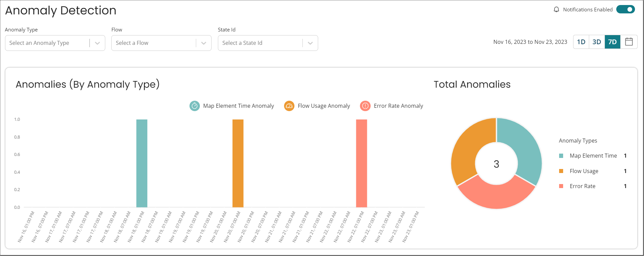The image size is (644, 256).
Task: Toggle Flow Usage Anomaly legend label
Action: pos(324,106)
